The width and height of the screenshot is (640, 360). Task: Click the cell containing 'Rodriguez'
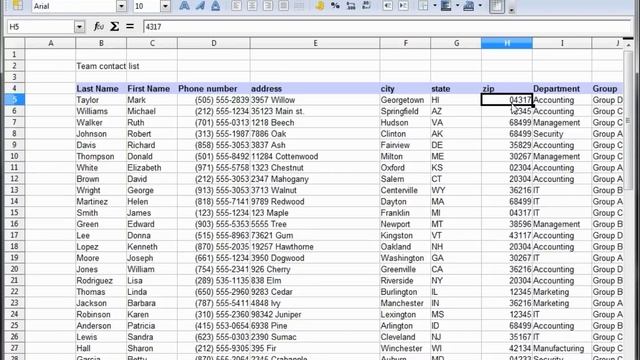pos(101,280)
